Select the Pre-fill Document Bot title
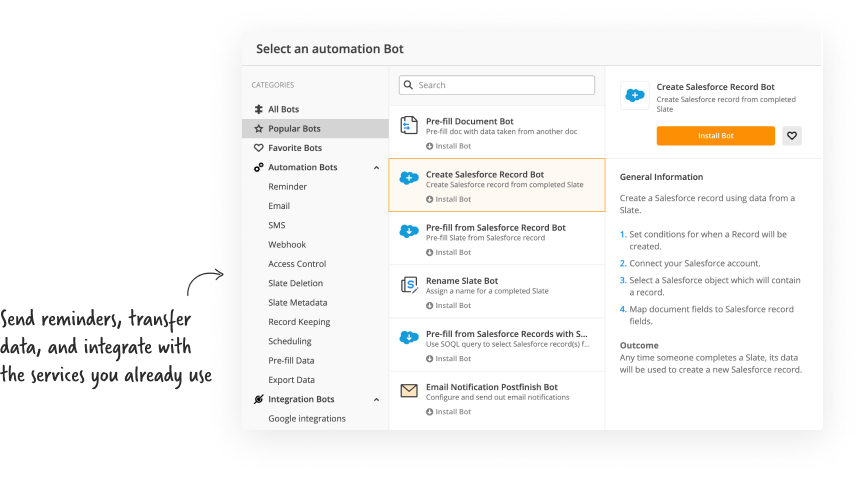The image size is (863, 478). pyautogui.click(x=469, y=121)
